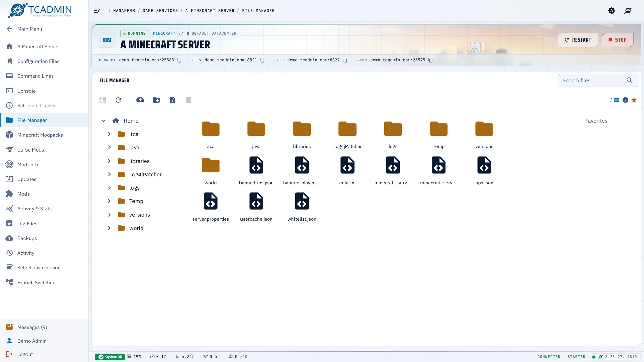Expand the libraries folder in tree
Screen dimensions: 644x362
pos(109,161)
